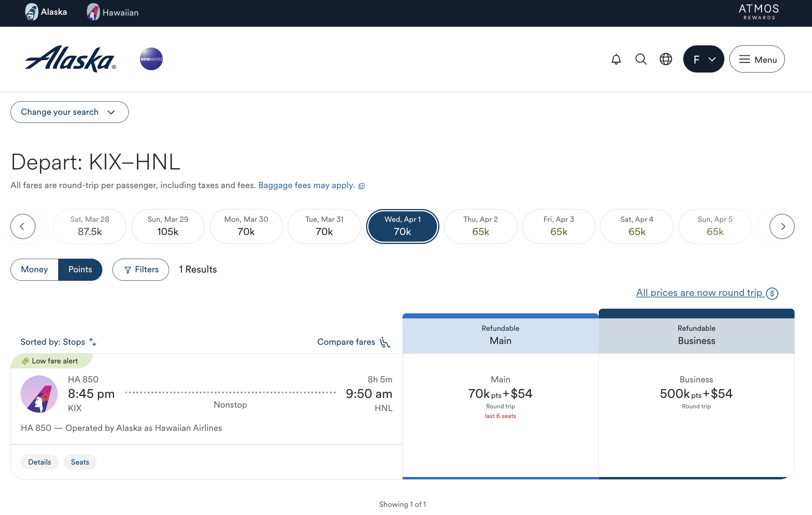The width and height of the screenshot is (812, 515).
Task: Click the search magnifier icon
Action: coord(641,59)
